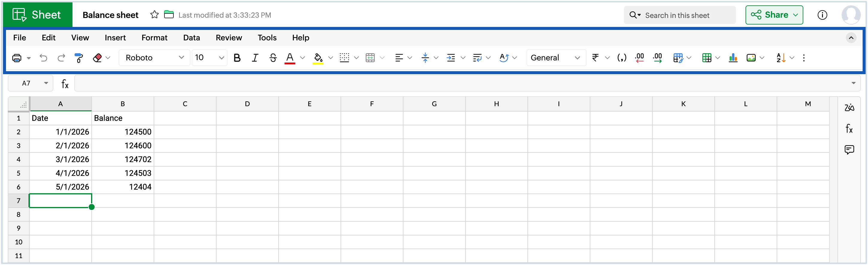Apply comma thousands separator format
The image size is (868, 265).
click(622, 58)
